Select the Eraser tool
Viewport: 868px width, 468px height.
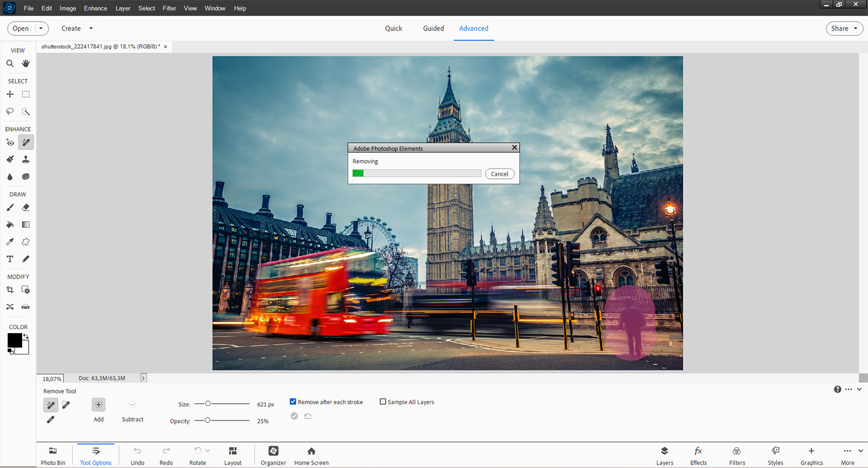[26, 207]
